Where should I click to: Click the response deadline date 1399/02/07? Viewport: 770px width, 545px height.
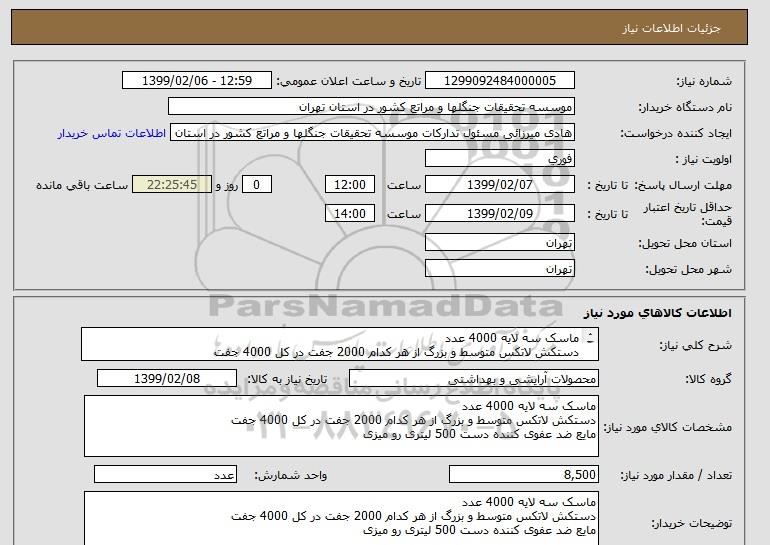(x=499, y=185)
